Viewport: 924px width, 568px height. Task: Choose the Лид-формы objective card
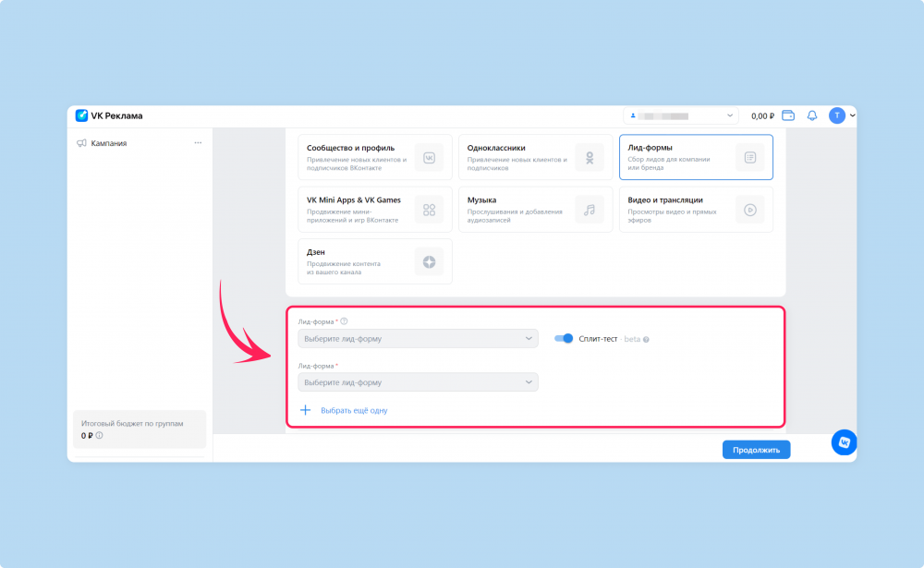(696, 157)
